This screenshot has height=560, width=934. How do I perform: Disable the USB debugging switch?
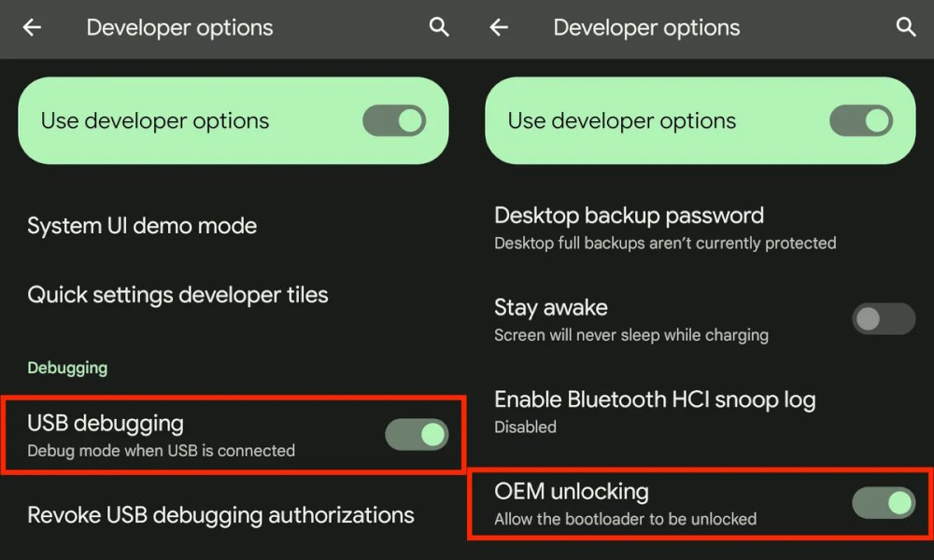(417, 434)
